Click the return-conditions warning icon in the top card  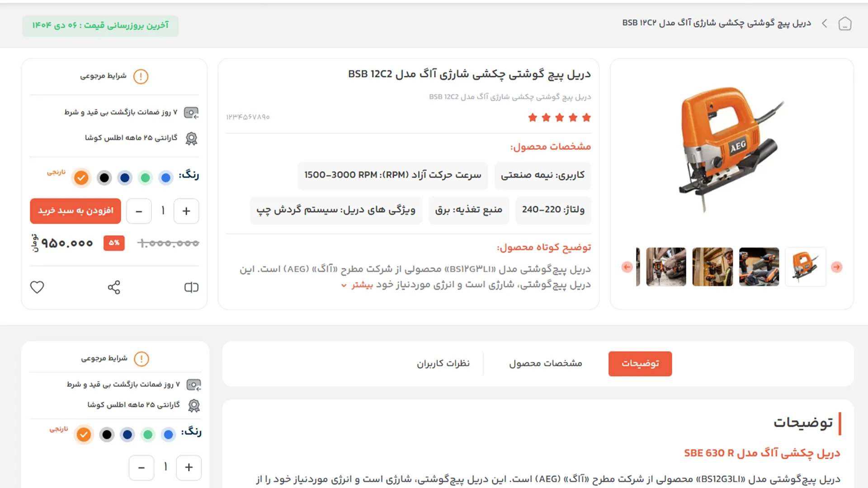(141, 76)
